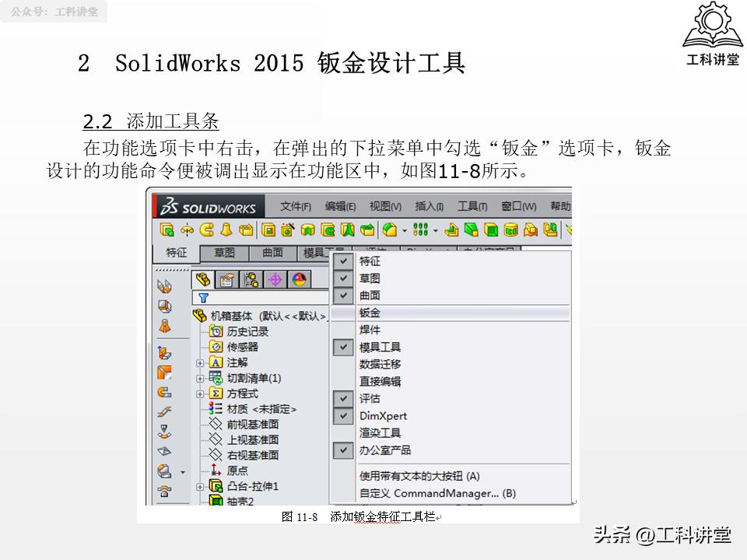This screenshot has width=747, height=560.
Task: Click the Extruded Boss/Base toolbar icon
Action: click(167, 230)
